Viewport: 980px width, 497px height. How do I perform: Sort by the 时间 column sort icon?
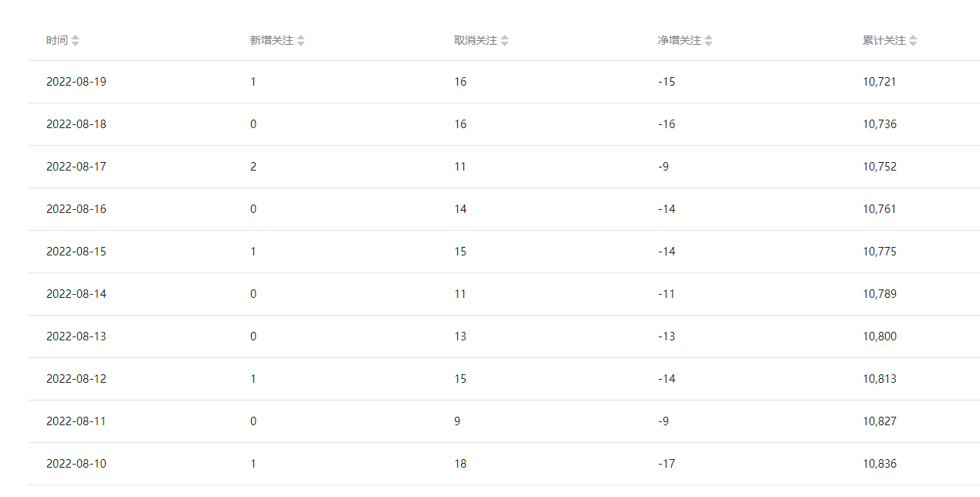click(75, 41)
